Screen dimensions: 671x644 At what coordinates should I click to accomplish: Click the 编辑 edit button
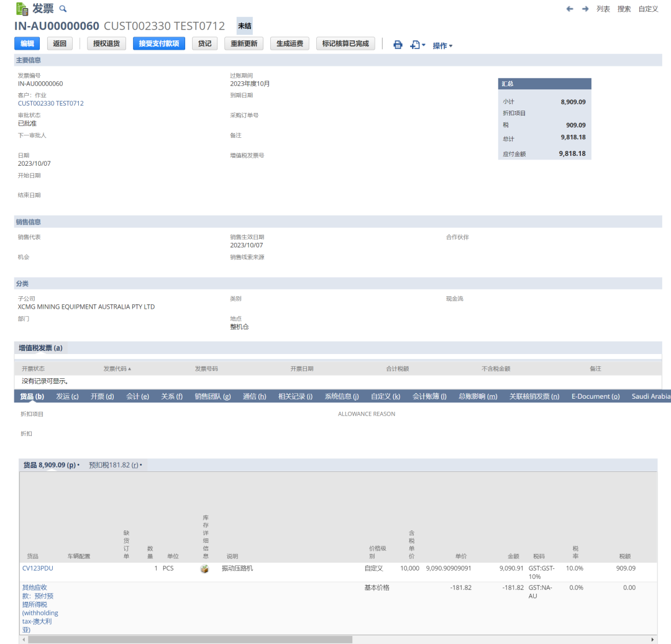coord(27,43)
